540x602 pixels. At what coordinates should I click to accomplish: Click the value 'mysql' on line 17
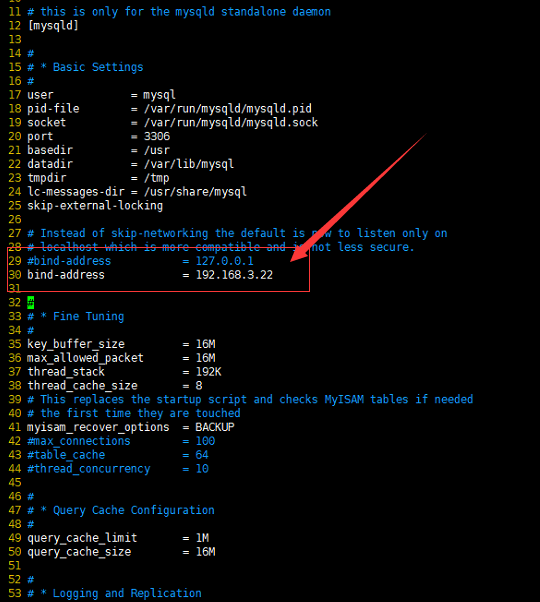[x=159, y=95]
